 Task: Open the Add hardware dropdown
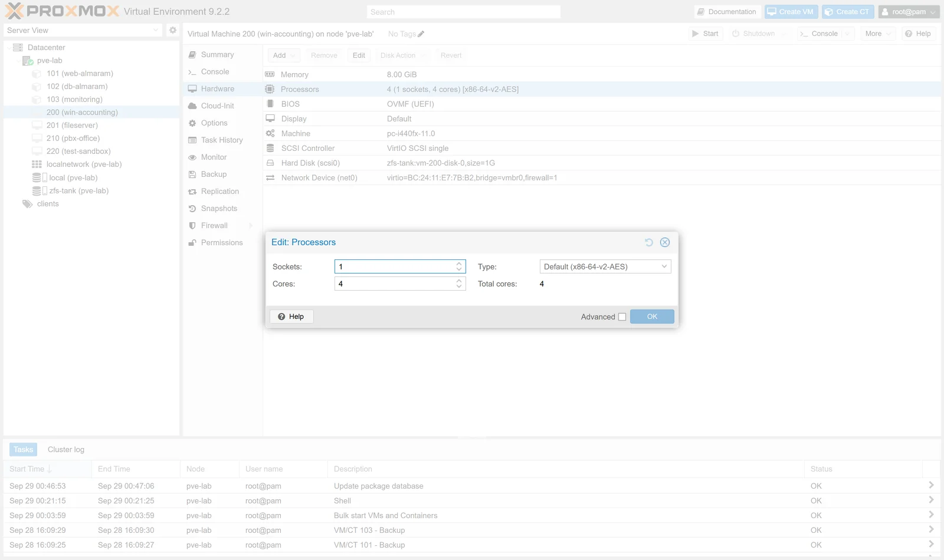(284, 55)
